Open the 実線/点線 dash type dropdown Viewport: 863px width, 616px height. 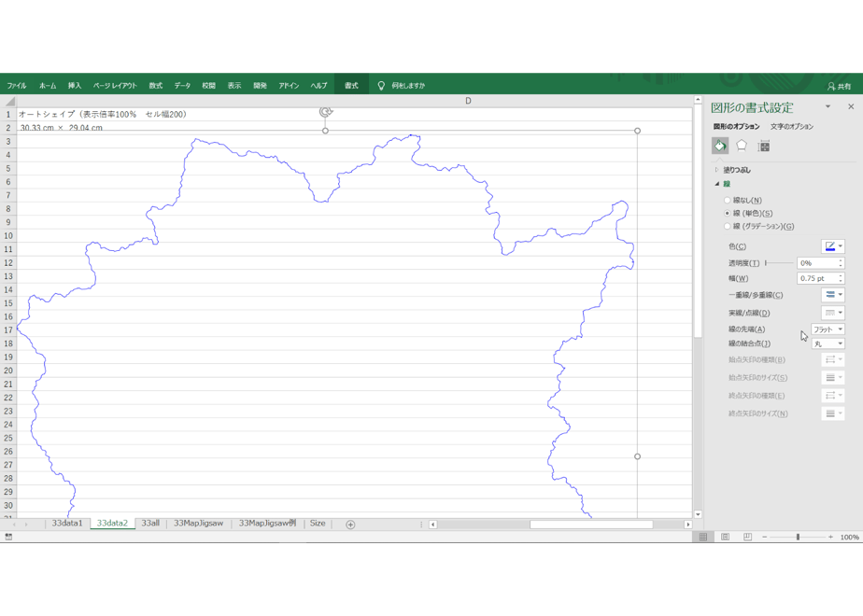833,313
